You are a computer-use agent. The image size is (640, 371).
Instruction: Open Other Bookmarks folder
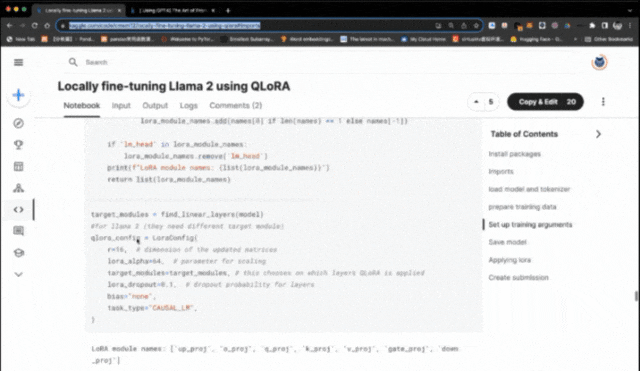609,39
